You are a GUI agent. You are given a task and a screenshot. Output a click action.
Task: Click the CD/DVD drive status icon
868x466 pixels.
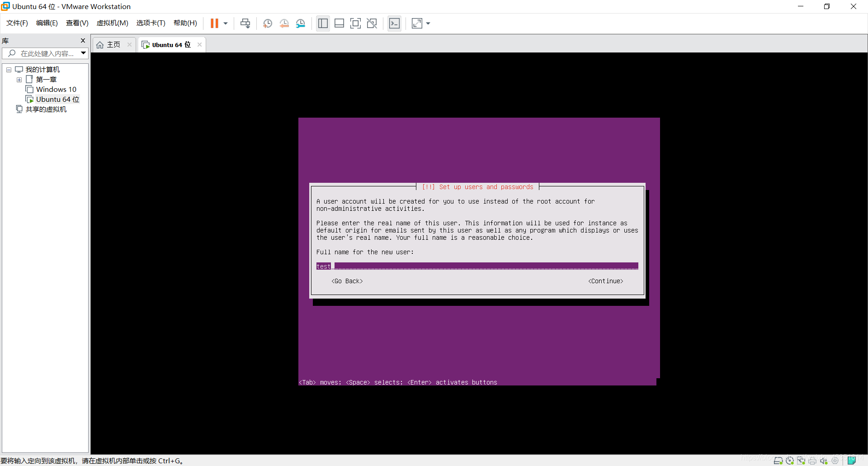tap(790, 461)
